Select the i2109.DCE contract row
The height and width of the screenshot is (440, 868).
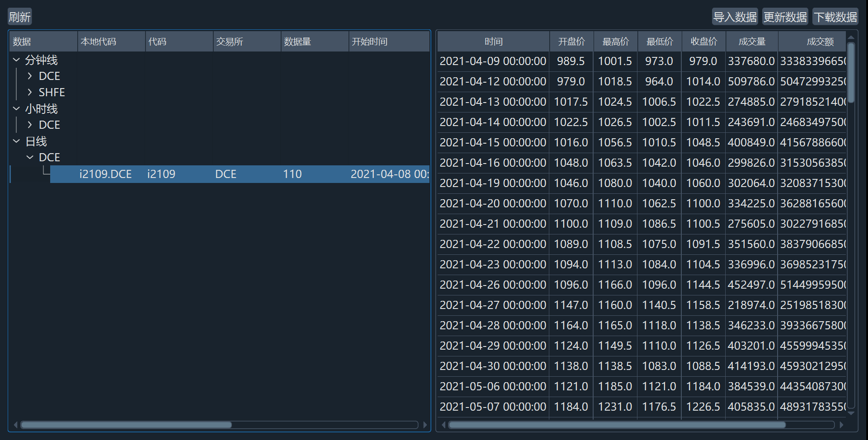click(105, 174)
